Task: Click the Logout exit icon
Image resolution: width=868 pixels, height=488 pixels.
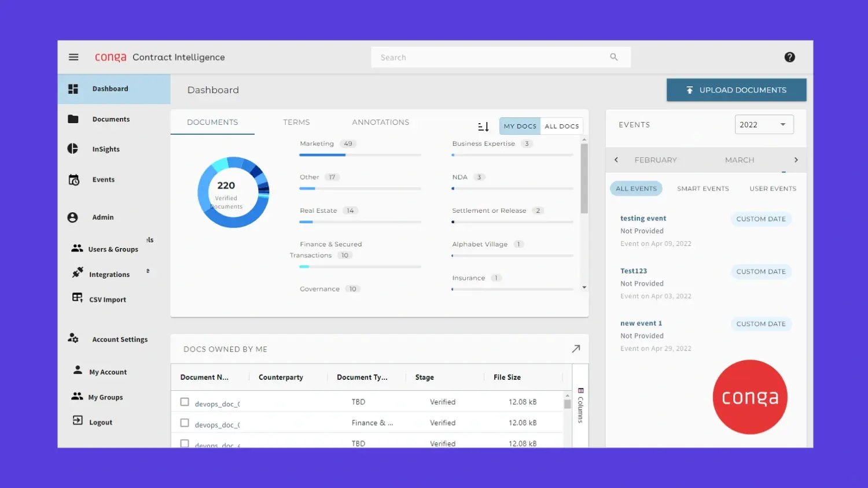Action: [x=78, y=420]
